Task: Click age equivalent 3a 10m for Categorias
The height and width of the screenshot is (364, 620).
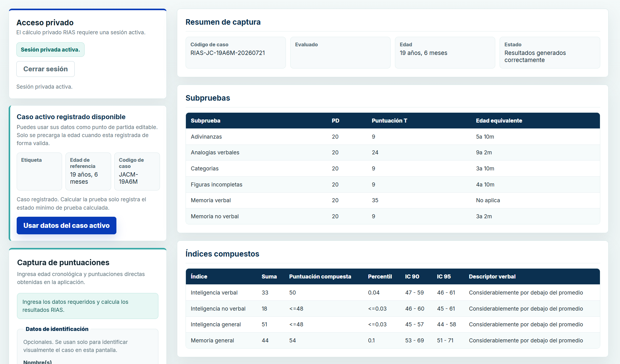Action: click(x=485, y=169)
